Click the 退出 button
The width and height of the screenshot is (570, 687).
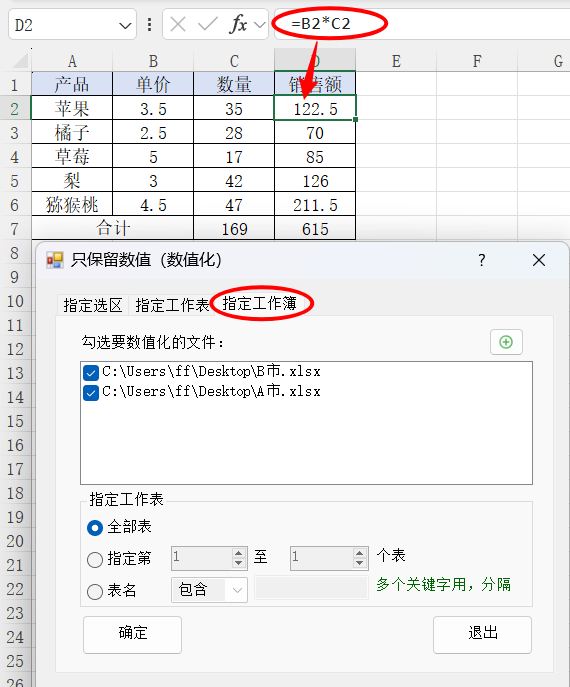pyautogui.click(x=482, y=634)
